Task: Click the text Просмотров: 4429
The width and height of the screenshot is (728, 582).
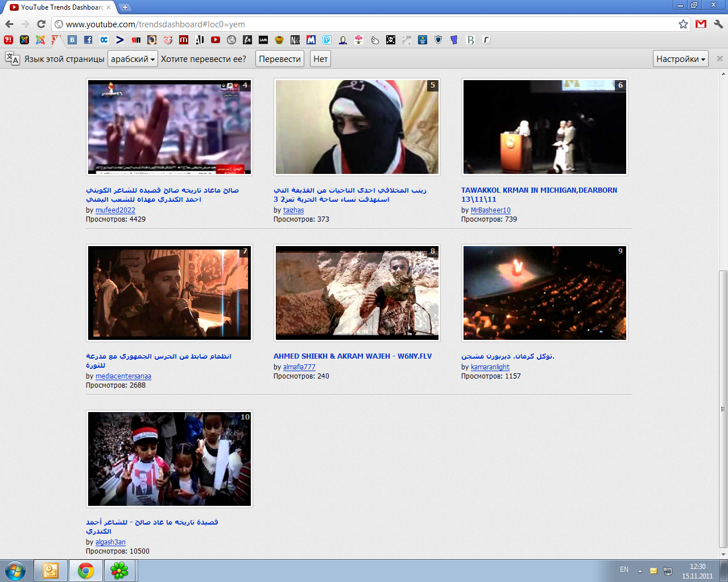Action: (115, 219)
